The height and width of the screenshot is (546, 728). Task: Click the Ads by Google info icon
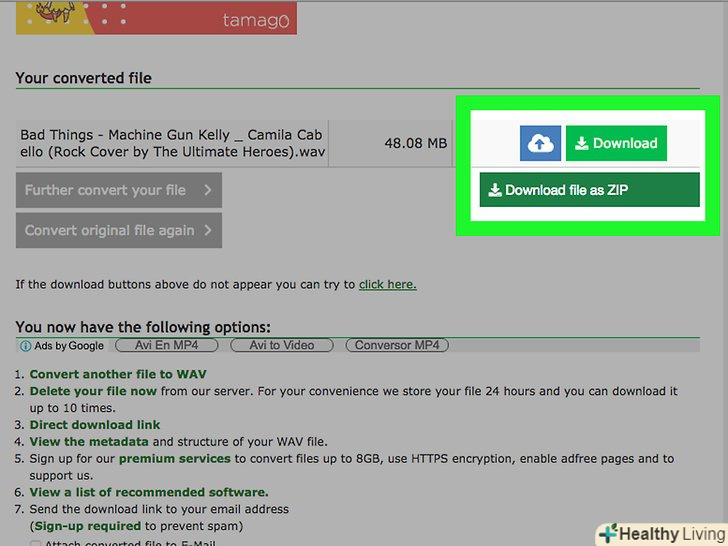tap(26, 346)
